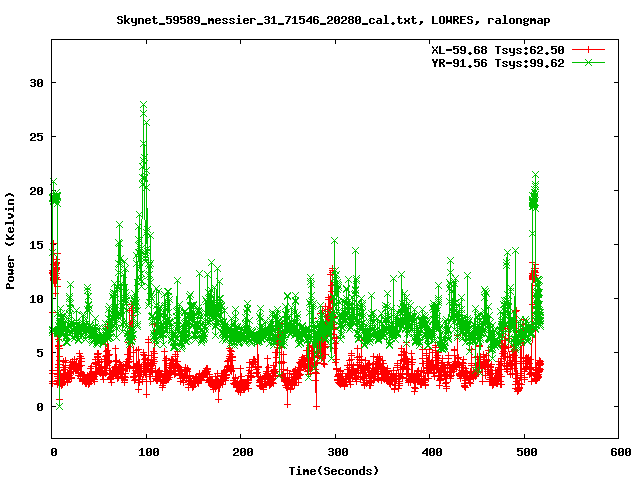Image resolution: width=640 pixels, height=480 pixels.
Task: Click the y-axis tick label 25
Action: pyautogui.click(x=36, y=137)
